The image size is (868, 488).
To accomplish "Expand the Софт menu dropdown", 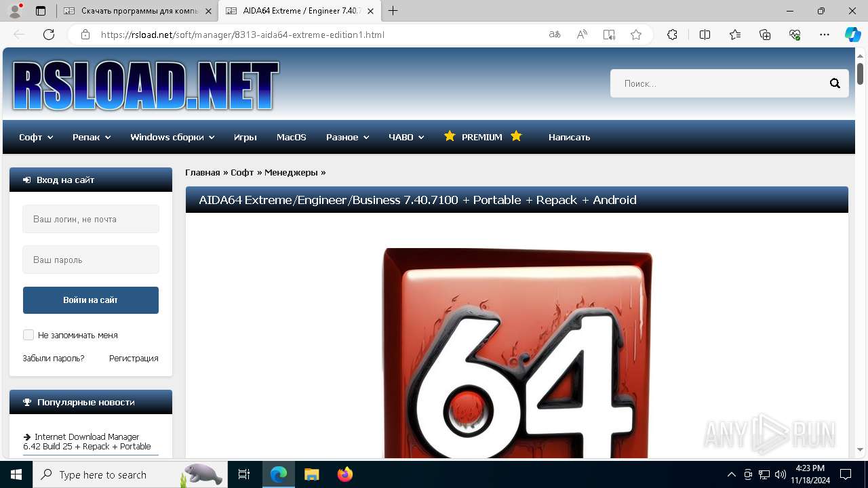I will pos(36,137).
